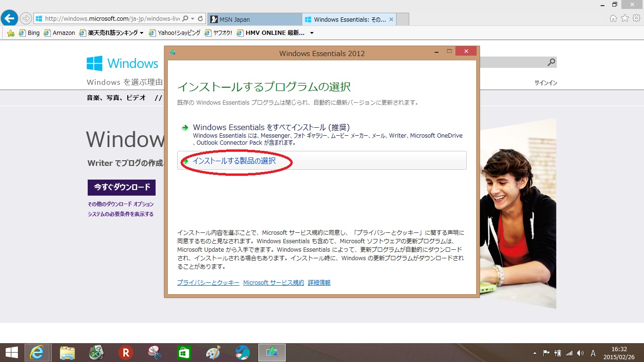Click Internet Explorer taskbar icon
The width and height of the screenshot is (644, 362).
tap(37, 353)
